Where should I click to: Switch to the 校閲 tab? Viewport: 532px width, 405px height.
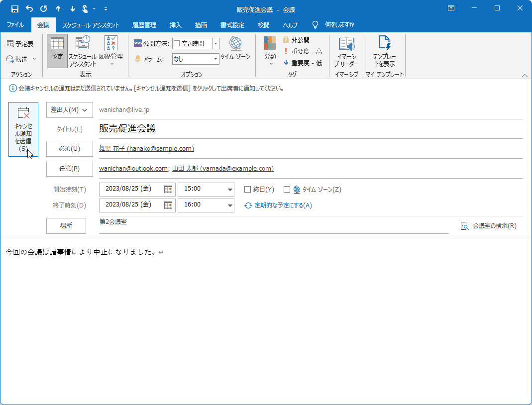pyautogui.click(x=263, y=25)
